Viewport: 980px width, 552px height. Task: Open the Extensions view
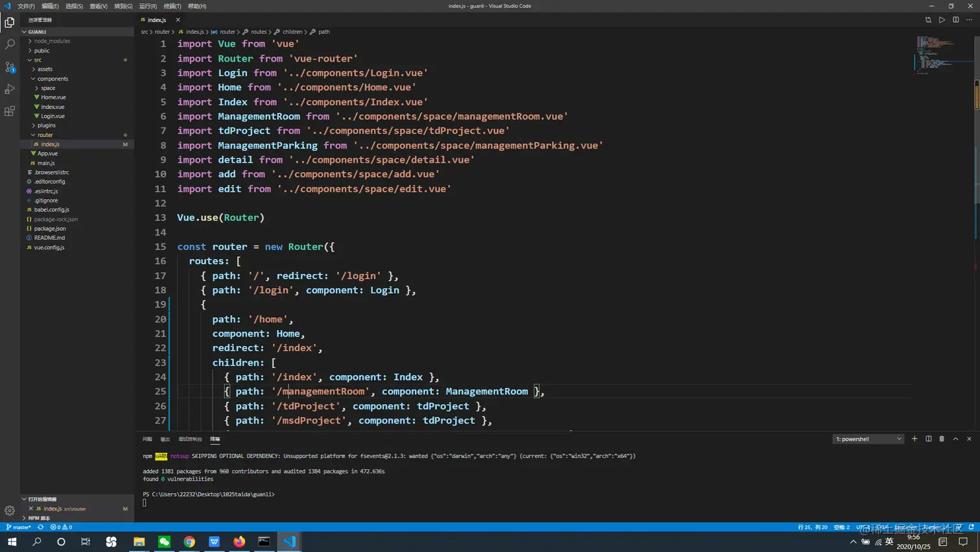[10, 111]
